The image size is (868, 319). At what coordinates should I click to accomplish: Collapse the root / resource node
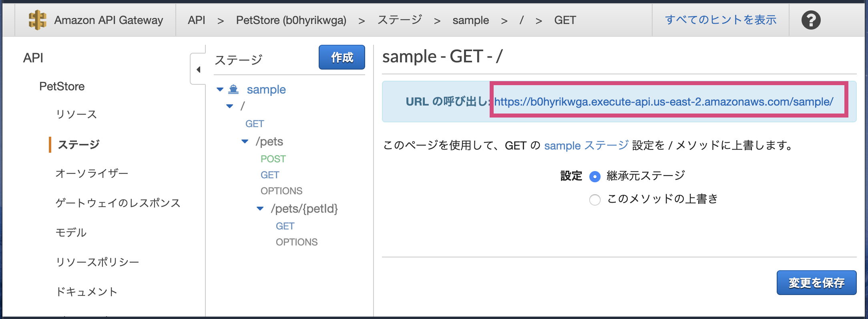tap(229, 106)
